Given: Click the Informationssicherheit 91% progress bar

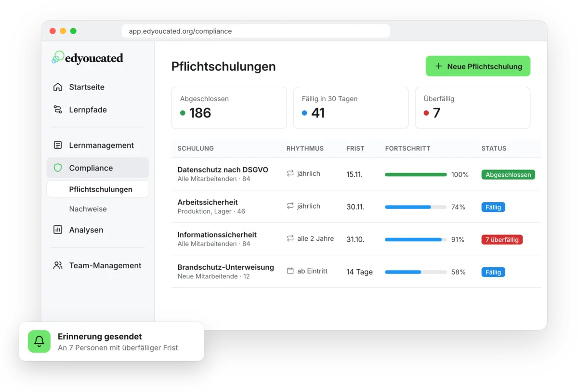Looking at the screenshot, I should (x=416, y=239).
